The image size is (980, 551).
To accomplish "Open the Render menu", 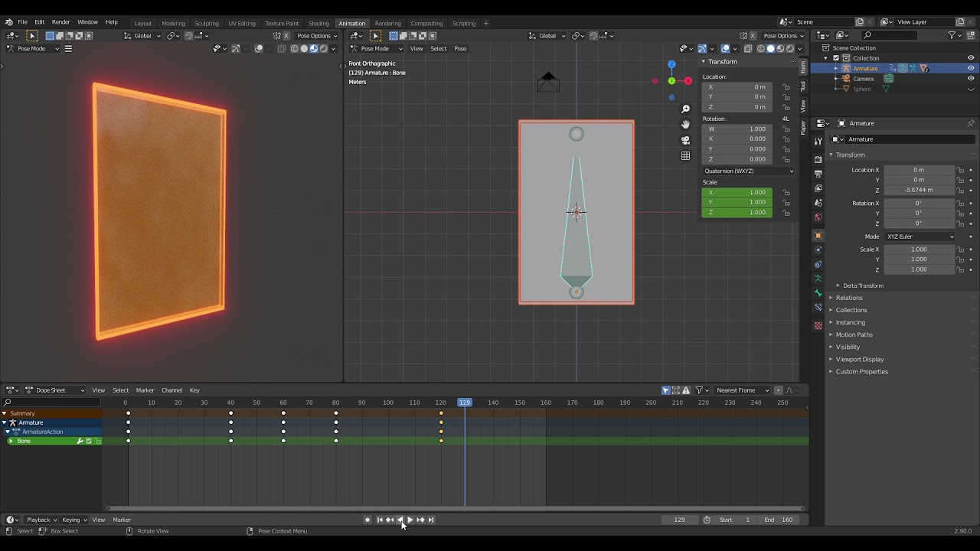I will pyautogui.click(x=60, y=22).
